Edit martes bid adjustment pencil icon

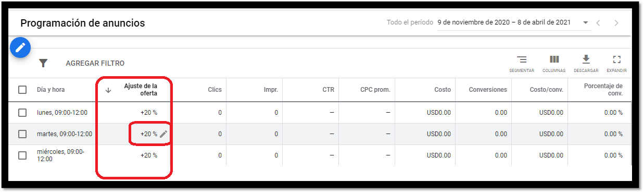[163, 134]
